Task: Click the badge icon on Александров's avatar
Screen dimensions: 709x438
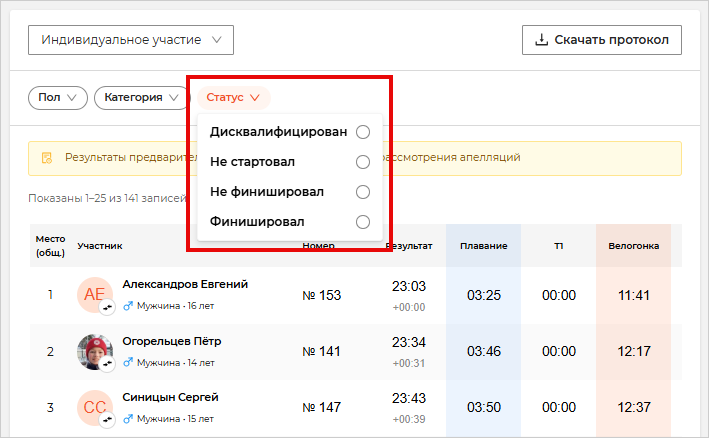Action: tap(107, 307)
